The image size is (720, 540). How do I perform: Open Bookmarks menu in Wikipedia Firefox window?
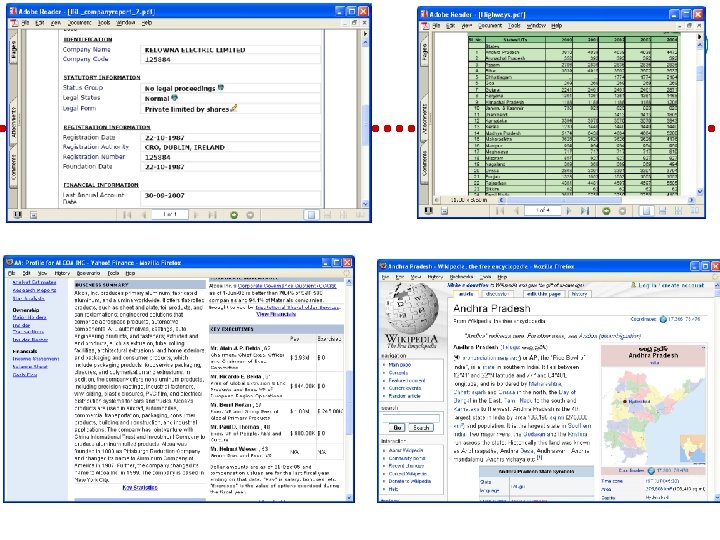click(x=461, y=277)
